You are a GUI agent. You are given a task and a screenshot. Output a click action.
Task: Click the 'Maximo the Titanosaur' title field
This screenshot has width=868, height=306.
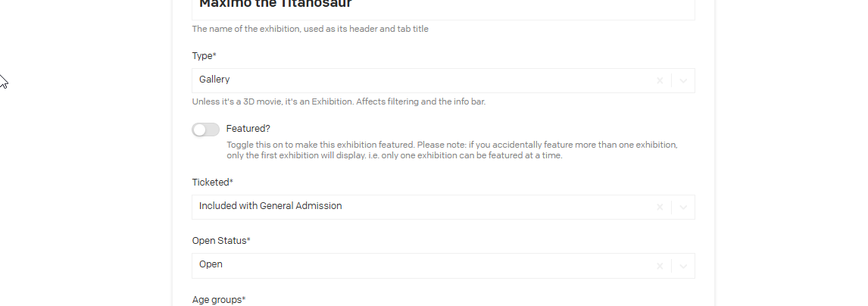pyautogui.click(x=443, y=6)
